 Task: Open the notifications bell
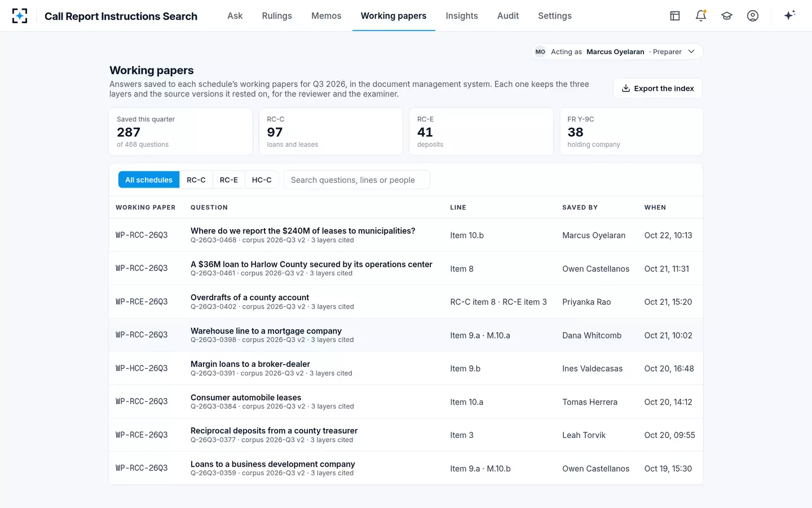click(701, 16)
